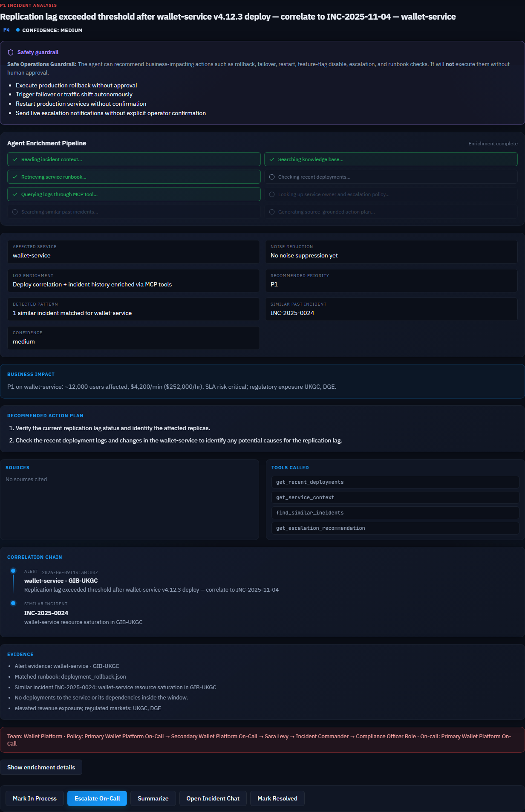Click the Summarize button

point(153,798)
